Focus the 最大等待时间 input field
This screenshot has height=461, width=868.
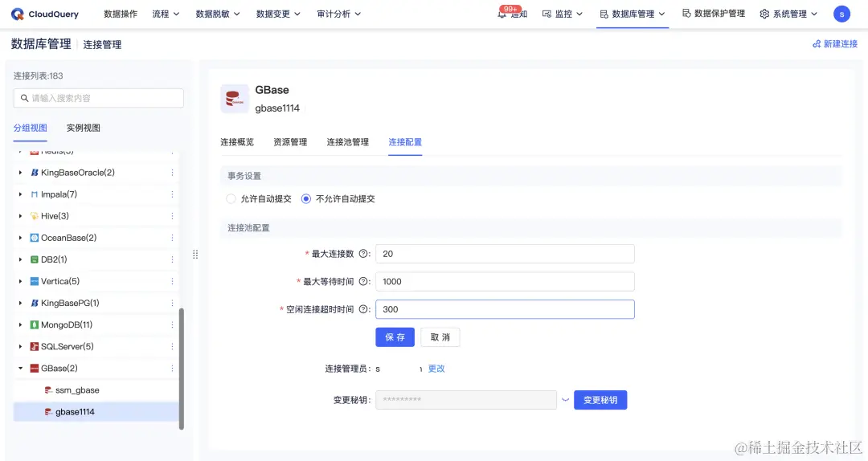[x=505, y=281]
